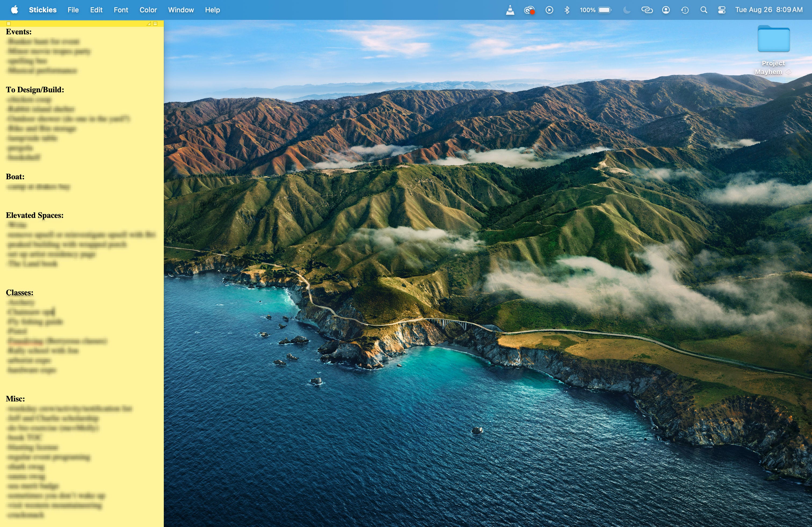Click the Now Playing menu bar icon
The image size is (812, 527).
tap(549, 10)
